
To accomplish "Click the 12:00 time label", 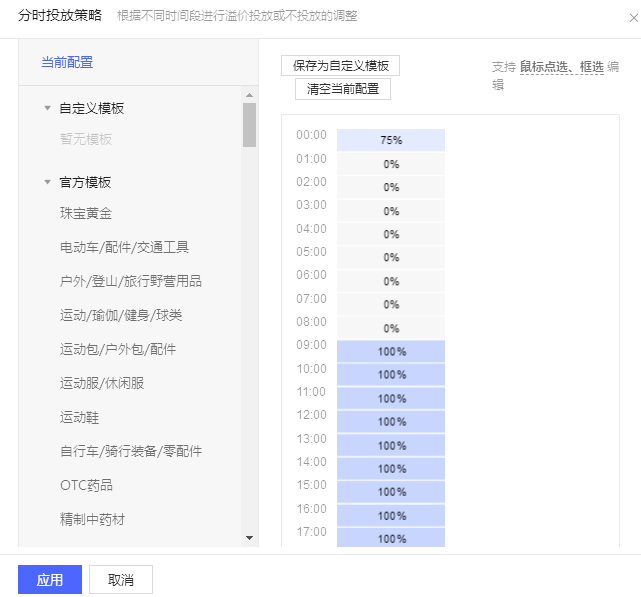I will point(312,415).
